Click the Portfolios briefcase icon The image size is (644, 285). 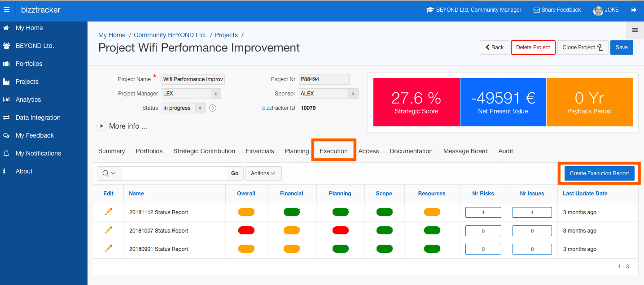tap(6, 64)
